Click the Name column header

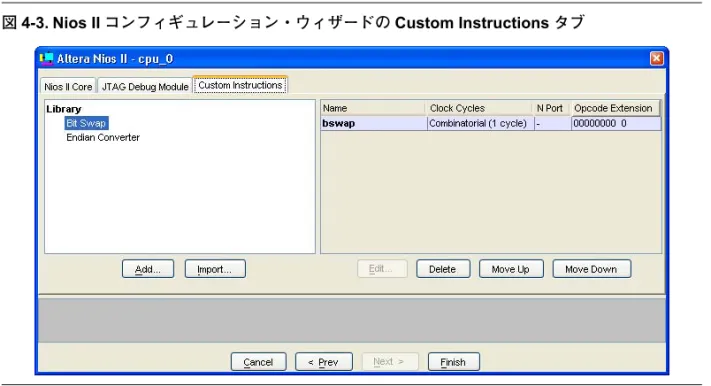coord(373,108)
